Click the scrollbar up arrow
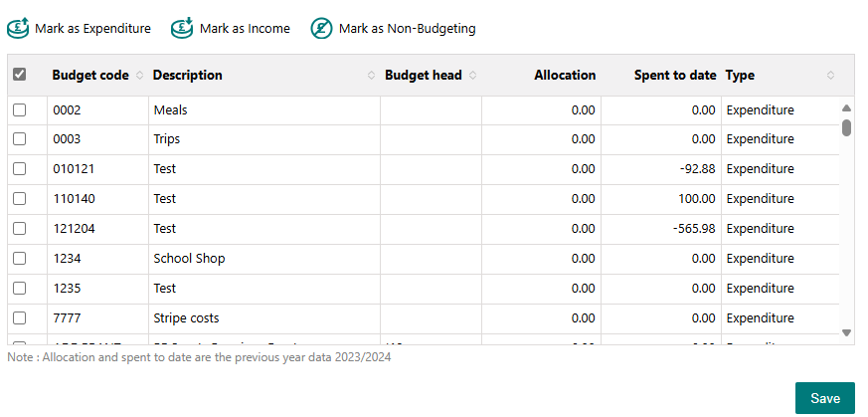868x417 pixels. (846, 108)
